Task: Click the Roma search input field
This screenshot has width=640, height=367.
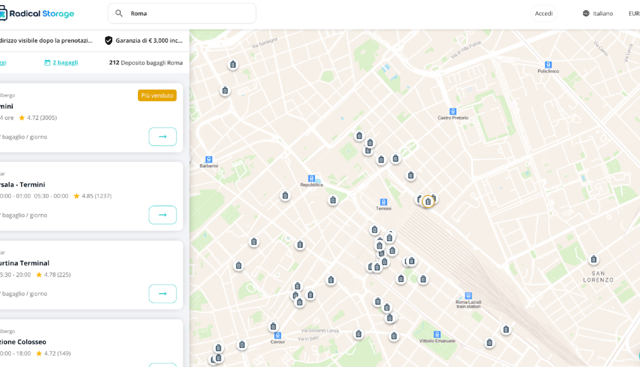Action: click(x=182, y=13)
